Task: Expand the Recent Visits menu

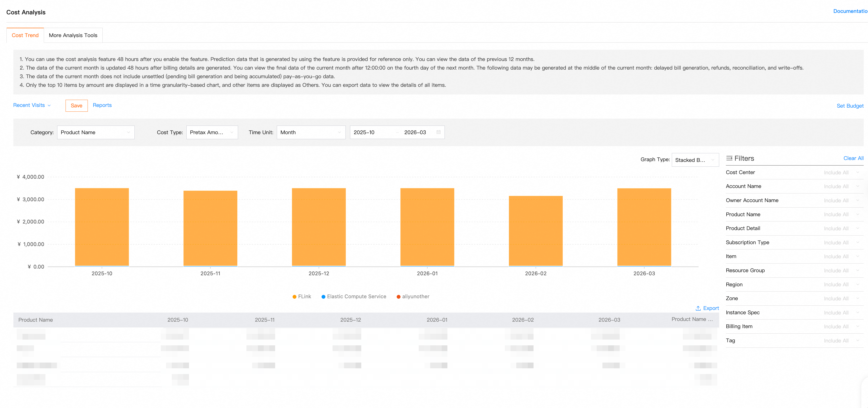Action: coord(32,105)
